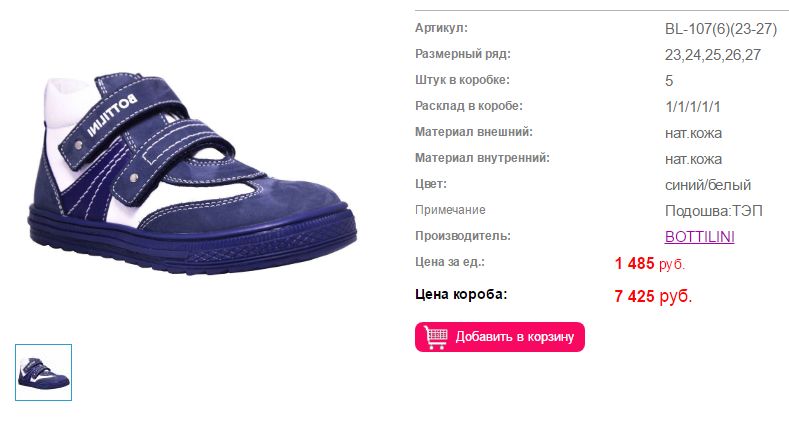The image size is (789, 433).
Task: Click the Артикул label
Action: (441, 28)
